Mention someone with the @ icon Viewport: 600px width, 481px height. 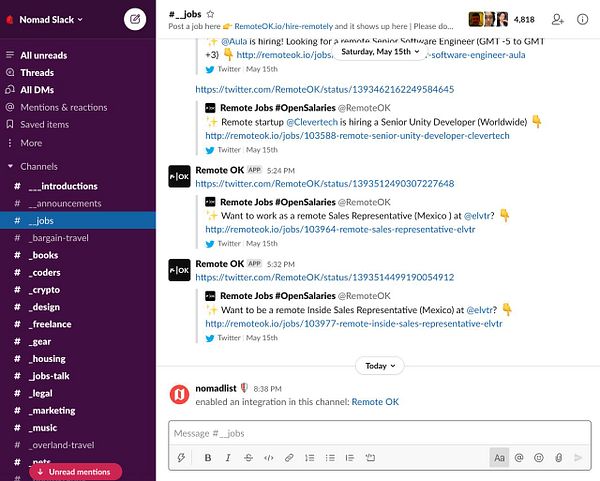pos(519,457)
